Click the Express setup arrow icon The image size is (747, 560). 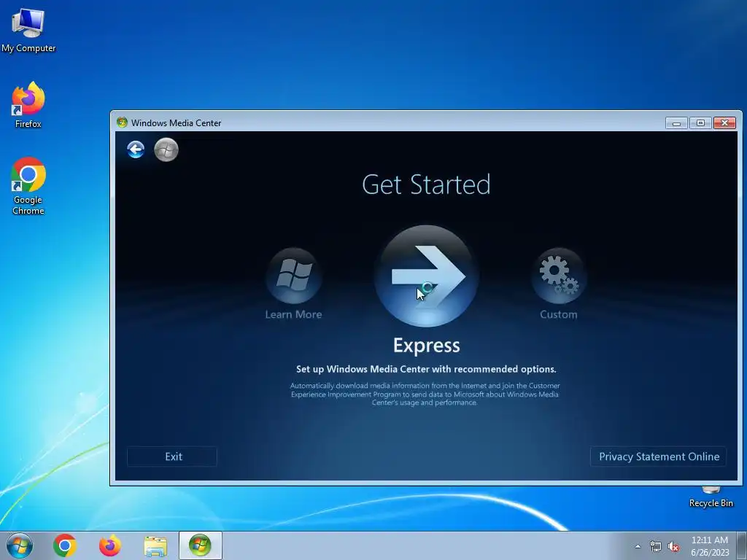(x=426, y=276)
